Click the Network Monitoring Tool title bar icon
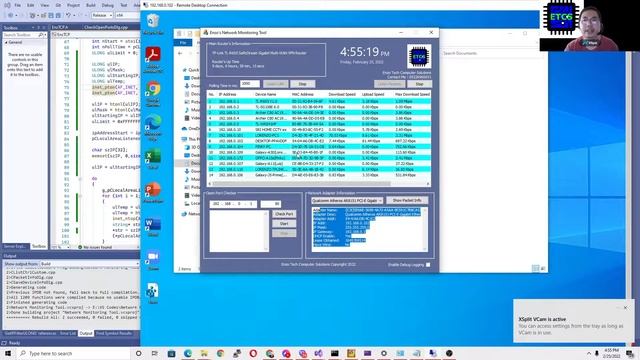The width and height of the screenshot is (640, 360). [x=206, y=32]
